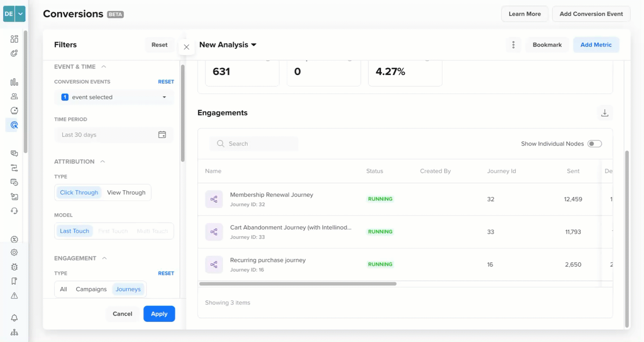Viewport: 644px width, 342px height.
Task: Open the settings gear in sidebar
Action: tap(14, 252)
